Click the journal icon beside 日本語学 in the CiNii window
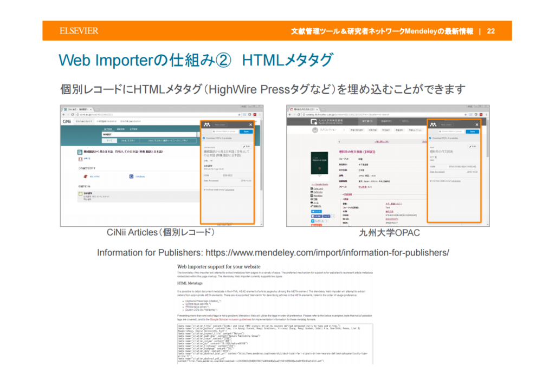The image size is (555, 392). (80, 194)
